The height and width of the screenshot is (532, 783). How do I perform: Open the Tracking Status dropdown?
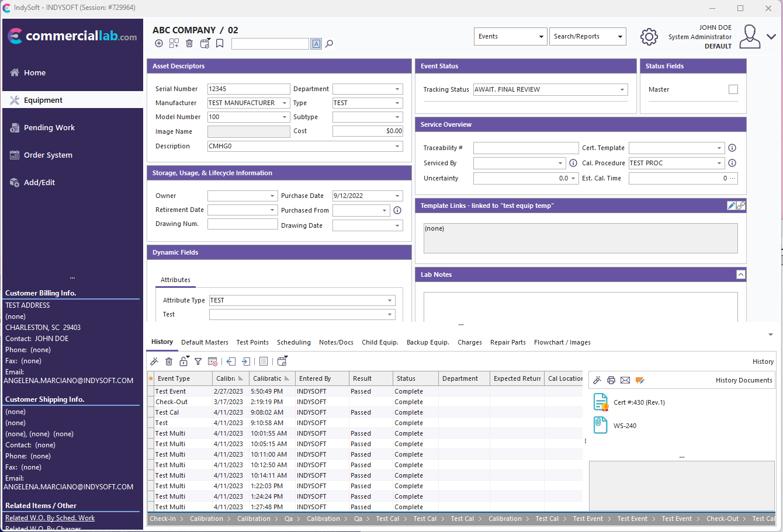click(622, 89)
